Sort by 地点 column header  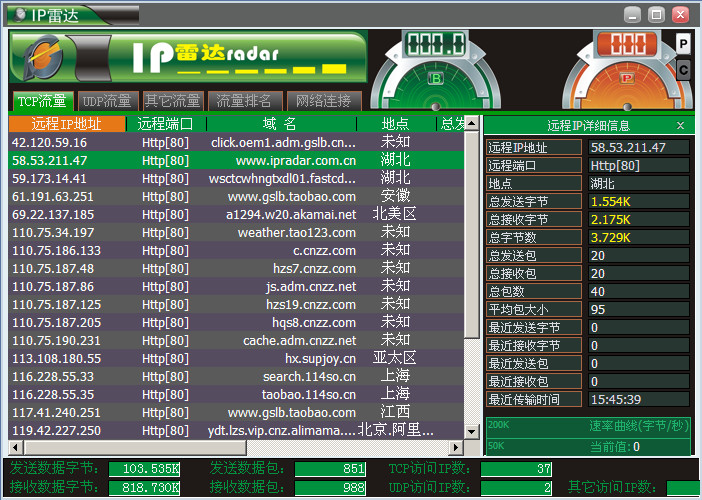[396, 124]
